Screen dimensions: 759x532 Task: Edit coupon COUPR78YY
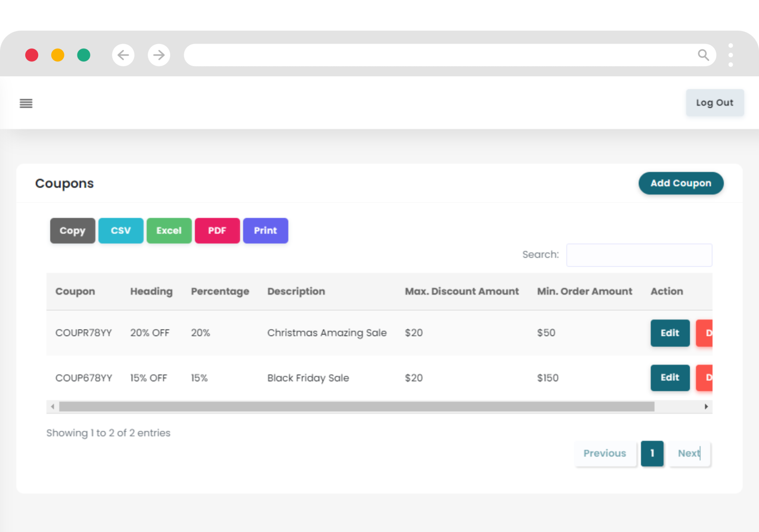[x=670, y=333]
